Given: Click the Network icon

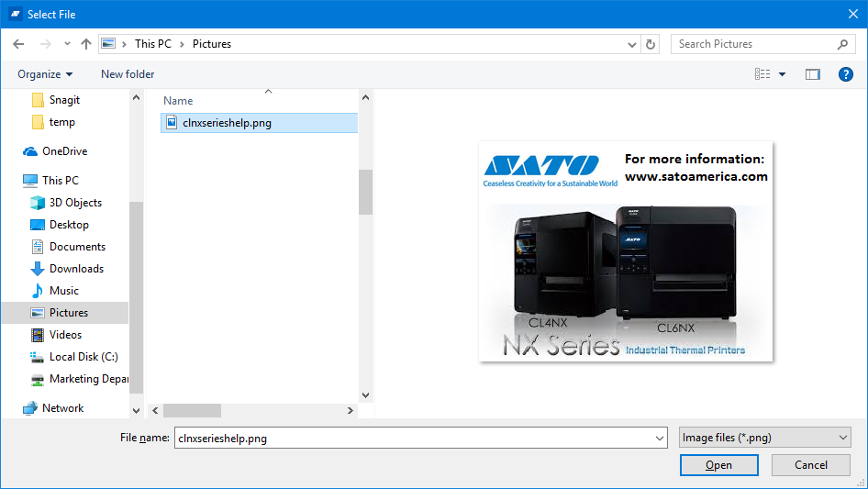Looking at the screenshot, I should point(30,408).
